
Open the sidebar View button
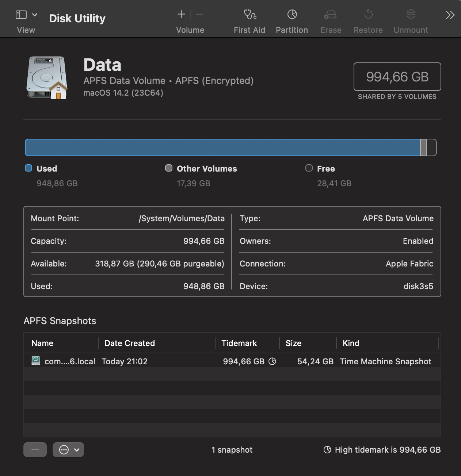click(x=21, y=15)
